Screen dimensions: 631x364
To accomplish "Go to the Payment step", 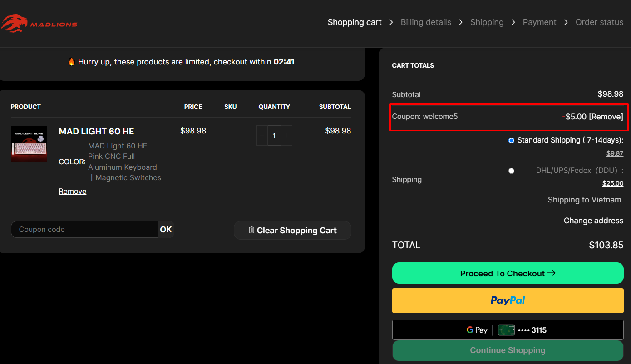I will [x=540, y=22].
